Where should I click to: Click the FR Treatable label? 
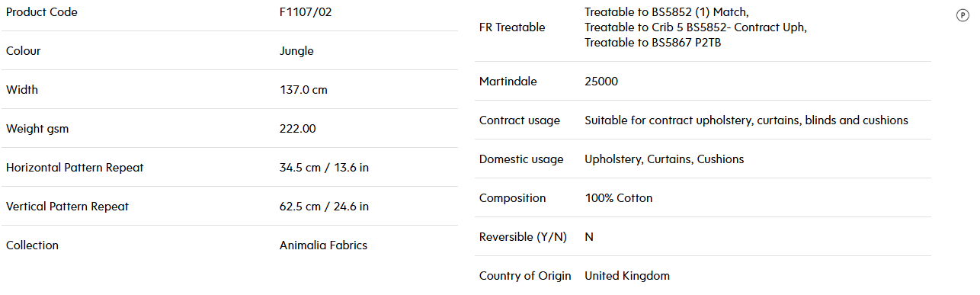(x=512, y=27)
